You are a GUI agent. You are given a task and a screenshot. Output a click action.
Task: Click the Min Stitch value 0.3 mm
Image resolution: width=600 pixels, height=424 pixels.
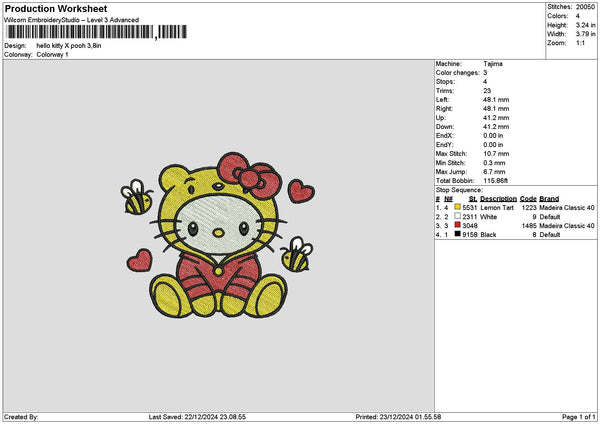tap(494, 163)
